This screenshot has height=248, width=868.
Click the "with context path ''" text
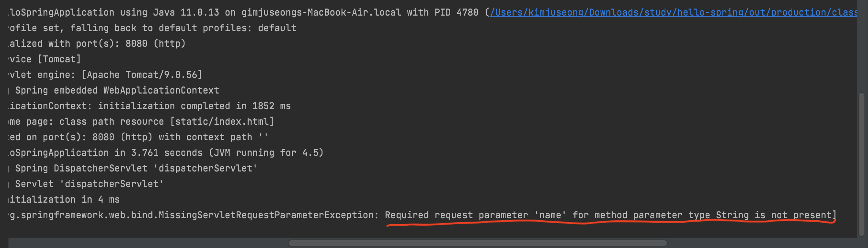(213, 137)
